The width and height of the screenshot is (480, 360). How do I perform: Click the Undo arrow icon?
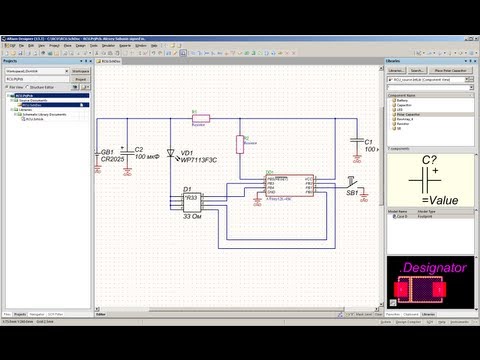(x=154, y=53)
